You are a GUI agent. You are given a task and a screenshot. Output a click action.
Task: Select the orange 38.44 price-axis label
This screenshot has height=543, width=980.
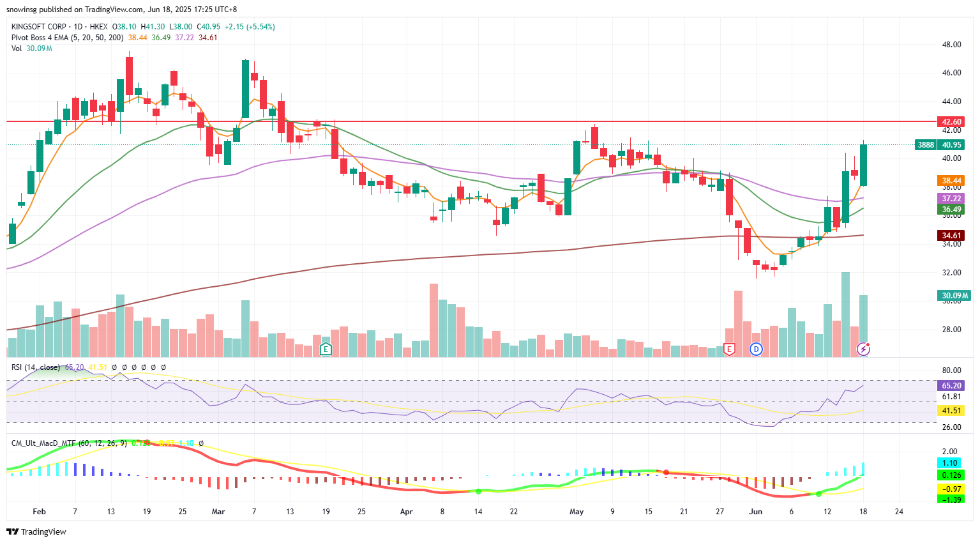(951, 181)
